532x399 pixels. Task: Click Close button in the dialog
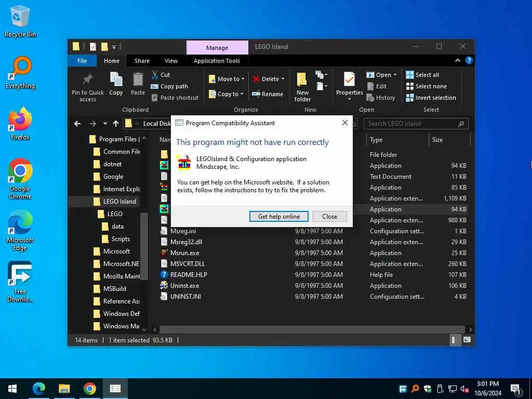click(329, 217)
